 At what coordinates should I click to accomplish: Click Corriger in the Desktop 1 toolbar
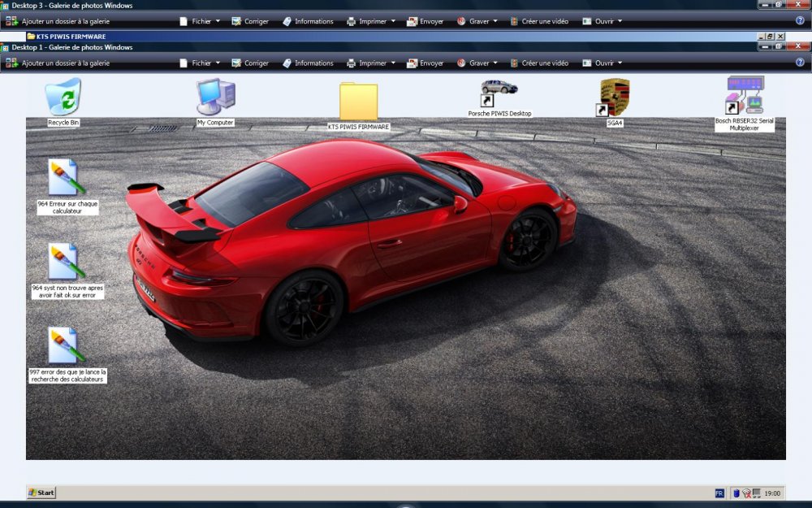pyautogui.click(x=250, y=63)
